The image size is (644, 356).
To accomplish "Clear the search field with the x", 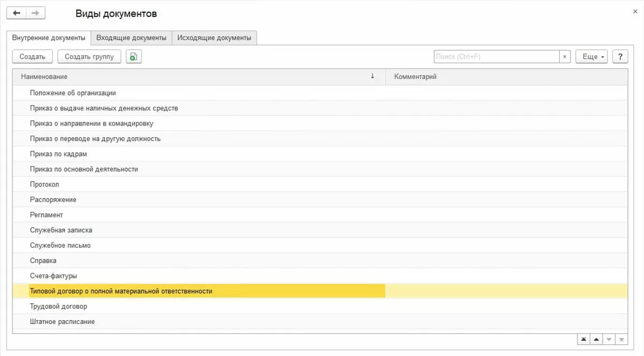I will (x=565, y=56).
